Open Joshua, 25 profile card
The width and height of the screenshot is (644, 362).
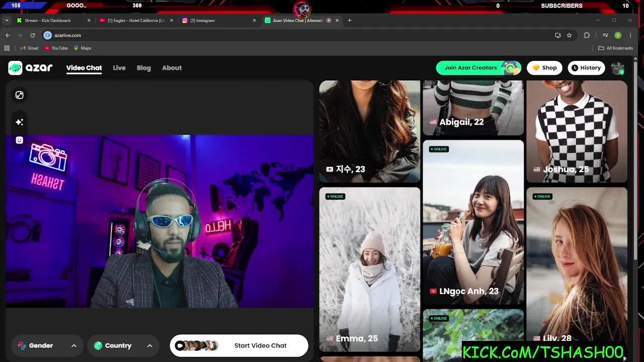(x=577, y=131)
